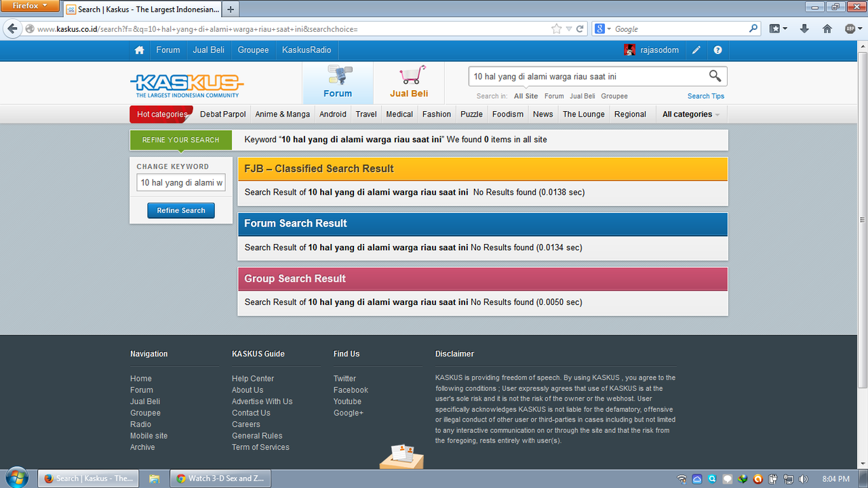Open the help question mark icon
Screen dimensions: 868x488
click(717, 50)
